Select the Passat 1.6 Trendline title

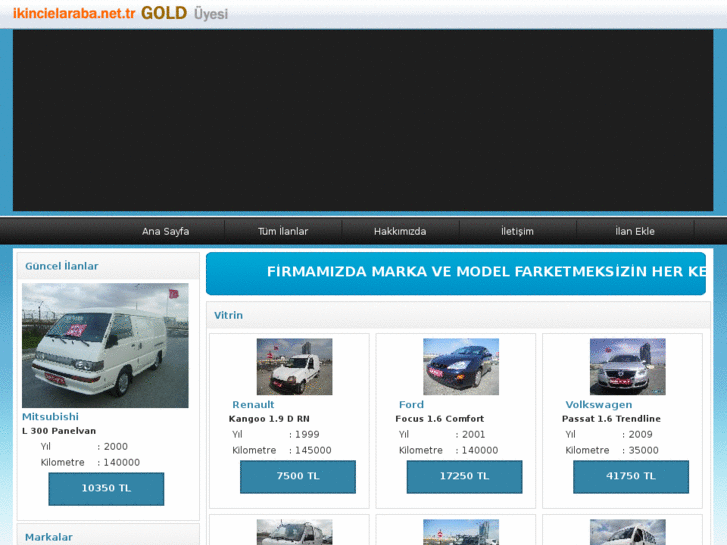click(x=611, y=419)
